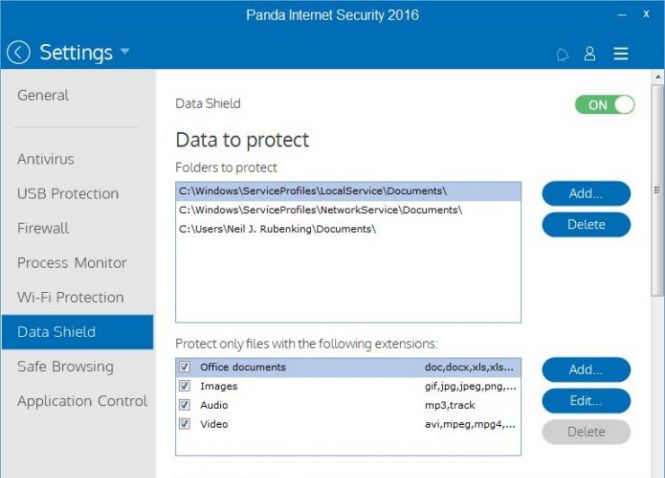Click Add beside Folders to protect
The image size is (665, 478).
(586, 193)
